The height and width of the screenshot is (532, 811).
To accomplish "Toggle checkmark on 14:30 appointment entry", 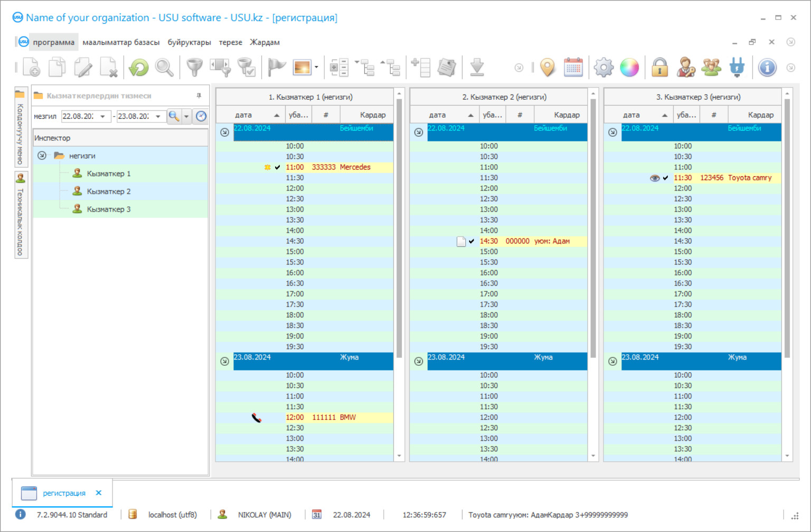I will coord(471,241).
